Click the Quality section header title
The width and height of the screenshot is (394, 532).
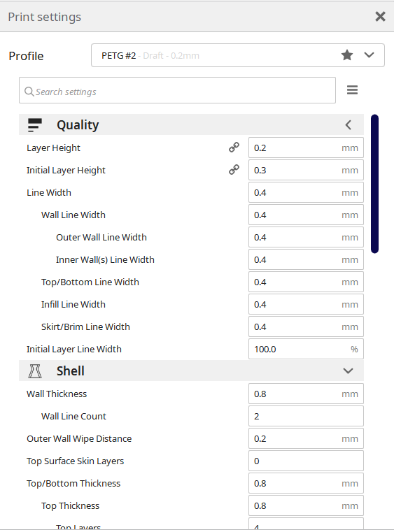(x=78, y=125)
